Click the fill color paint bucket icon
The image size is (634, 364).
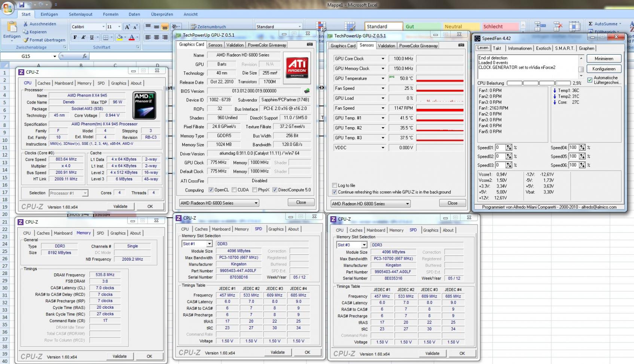pos(119,37)
